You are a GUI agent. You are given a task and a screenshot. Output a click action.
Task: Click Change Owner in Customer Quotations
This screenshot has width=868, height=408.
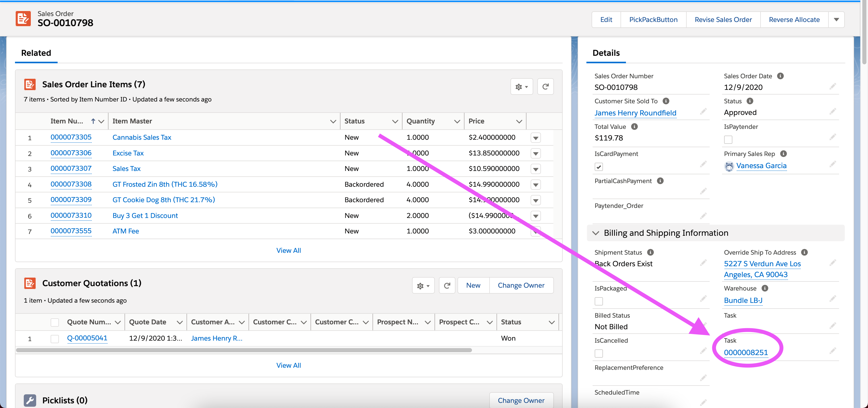(x=521, y=285)
